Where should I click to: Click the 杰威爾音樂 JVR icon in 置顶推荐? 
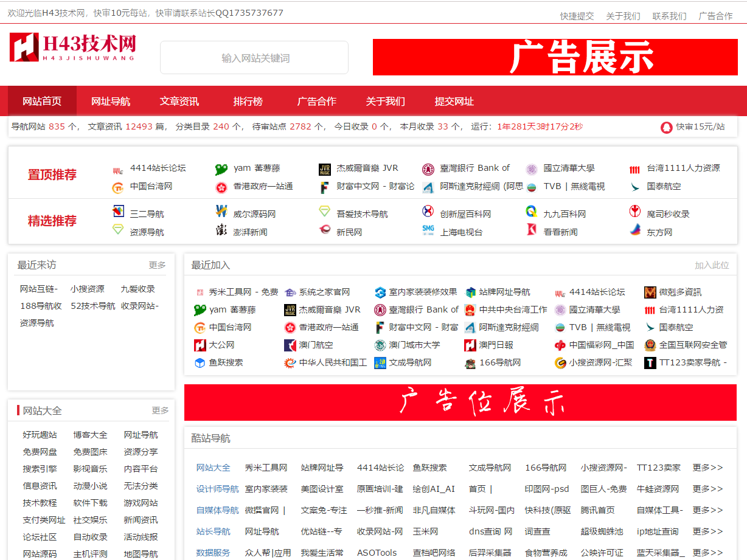325,169
